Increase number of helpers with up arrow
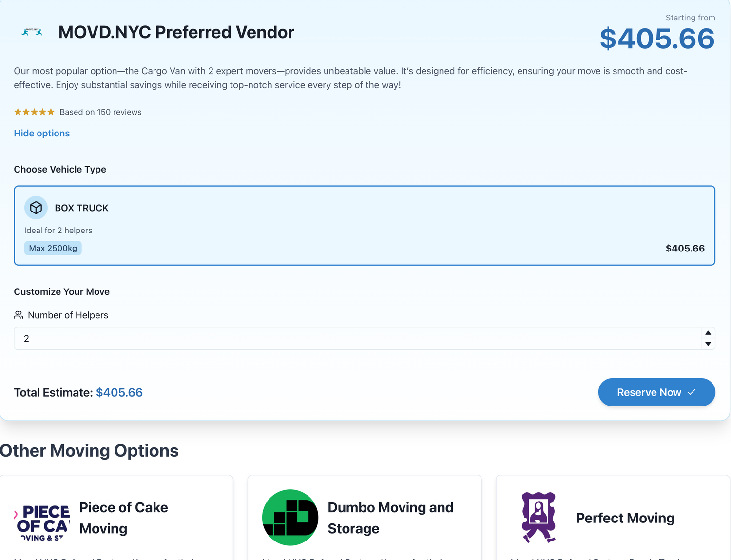731x560 pixels. pyautogui.click(x=708, y=333)
